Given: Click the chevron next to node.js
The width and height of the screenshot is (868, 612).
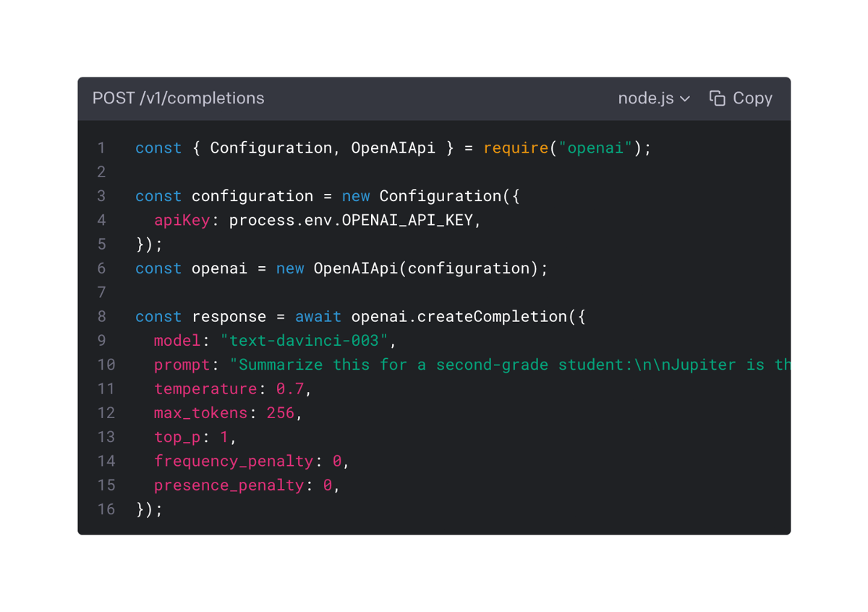Looking at the screenshot, I should click(x=685, y=98).
